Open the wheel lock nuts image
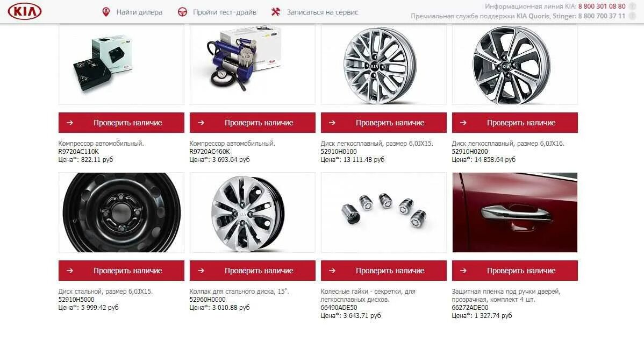 tap(384, 212)
